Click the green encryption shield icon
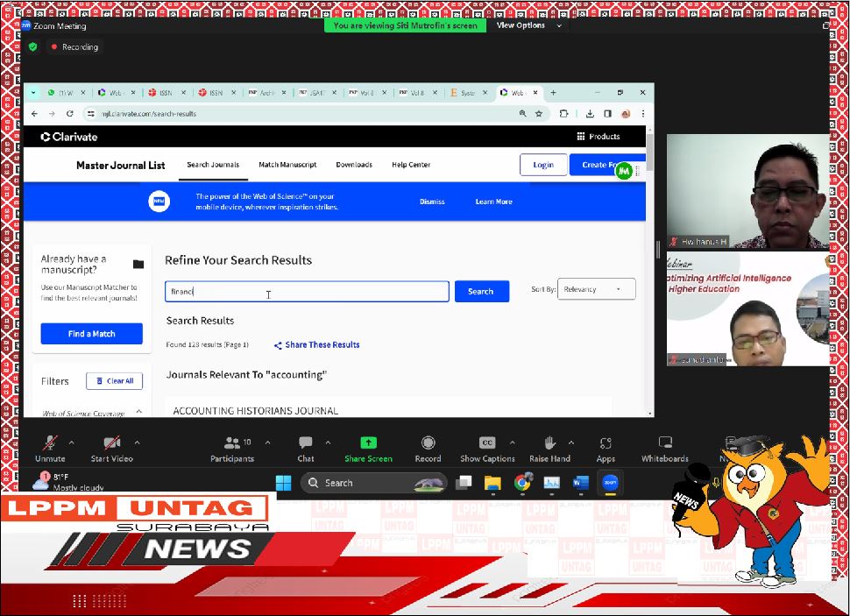 coord(33,47)
